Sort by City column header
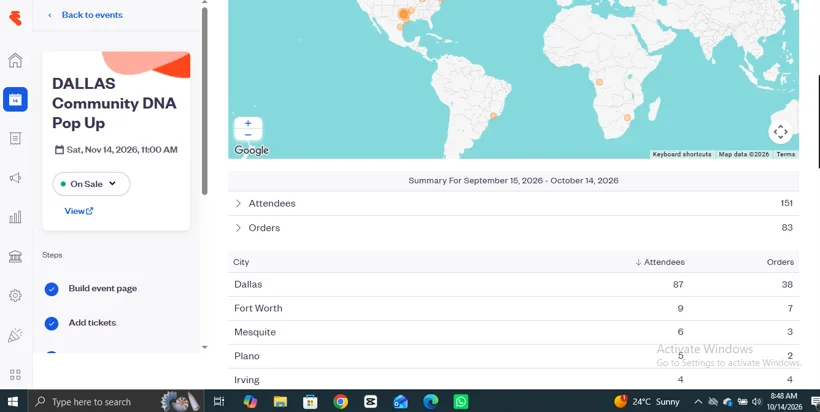This screenshot has width=820, height=412. [241, 262]
